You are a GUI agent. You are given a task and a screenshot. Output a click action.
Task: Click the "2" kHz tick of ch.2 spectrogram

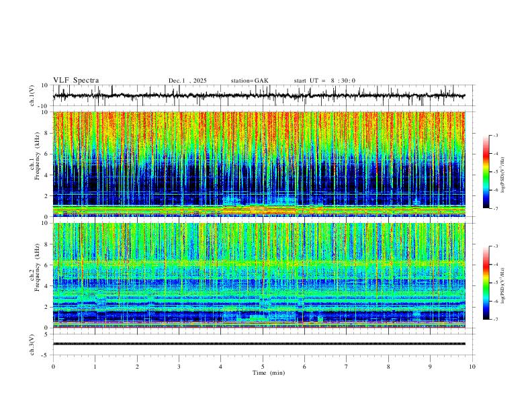point(46,307)
